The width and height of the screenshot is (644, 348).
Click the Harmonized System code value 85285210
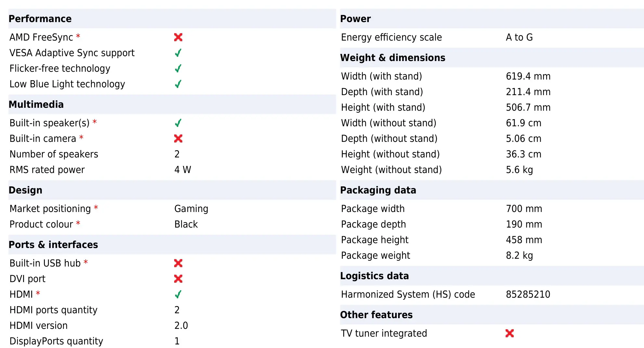pos(528,294)
